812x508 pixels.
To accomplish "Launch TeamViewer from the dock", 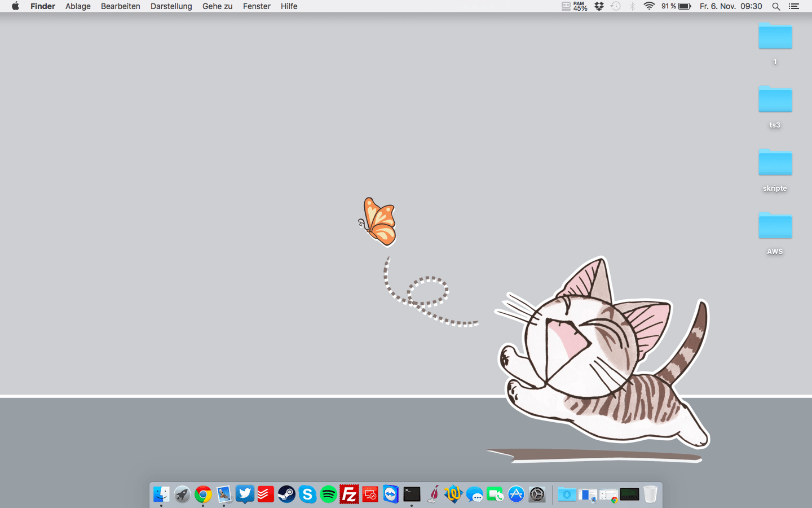I will click(x=391, y=494).
